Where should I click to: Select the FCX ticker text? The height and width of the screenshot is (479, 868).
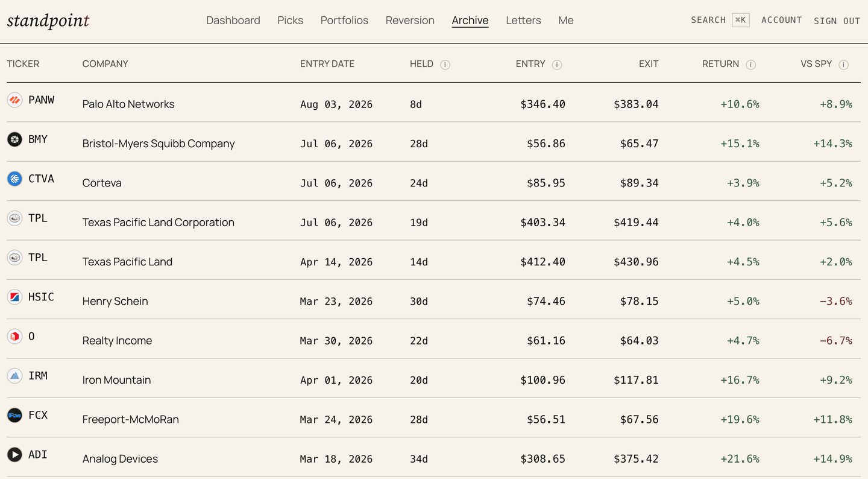coord(38,415)
